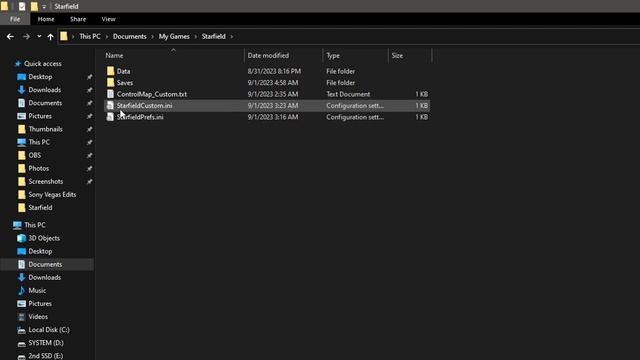The width and height of the screenshot is (640, 360).
Task: Open Documents under This PC
Action: tap(45, 264)
